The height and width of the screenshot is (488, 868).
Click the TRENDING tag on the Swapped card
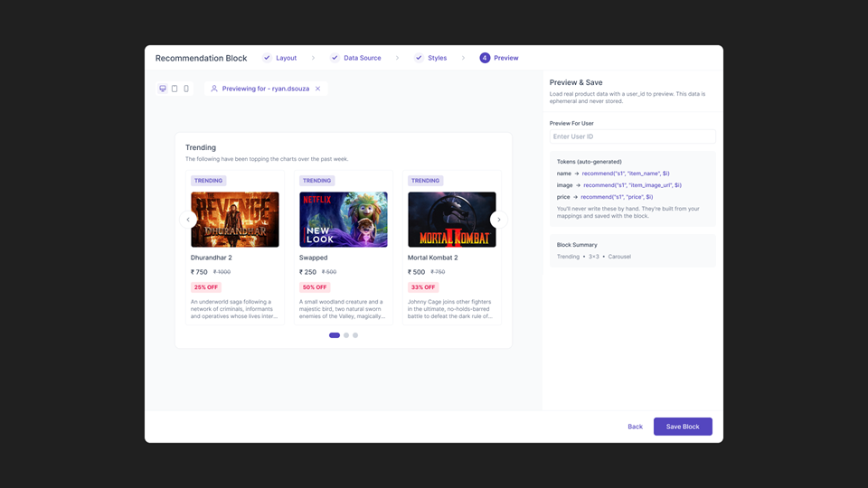click(x=316, y=181)
